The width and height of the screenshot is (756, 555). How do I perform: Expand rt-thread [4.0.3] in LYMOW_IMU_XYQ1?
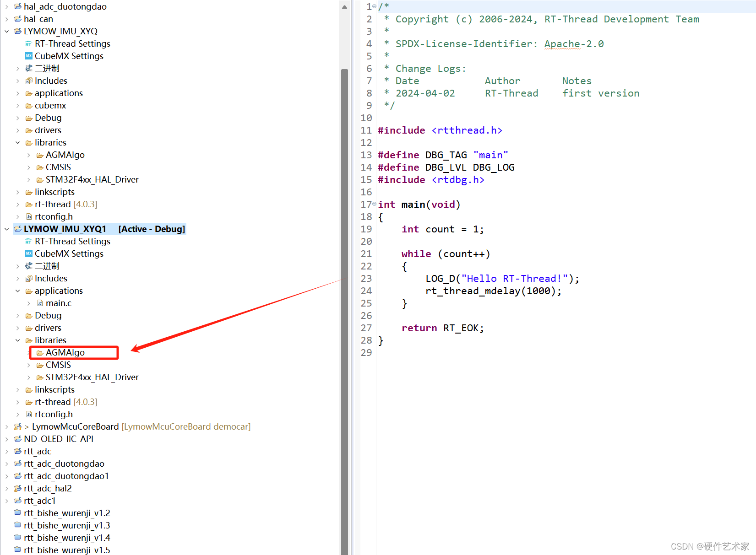click(x=18, y=402)
